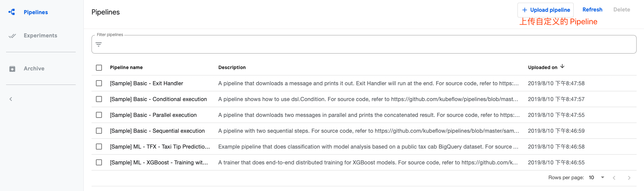Image resolution: width=644 pixels, height=191 pixels.
Task: Check the Exit Handler pipeline checkbox
Action: click(x=99, y=83)
